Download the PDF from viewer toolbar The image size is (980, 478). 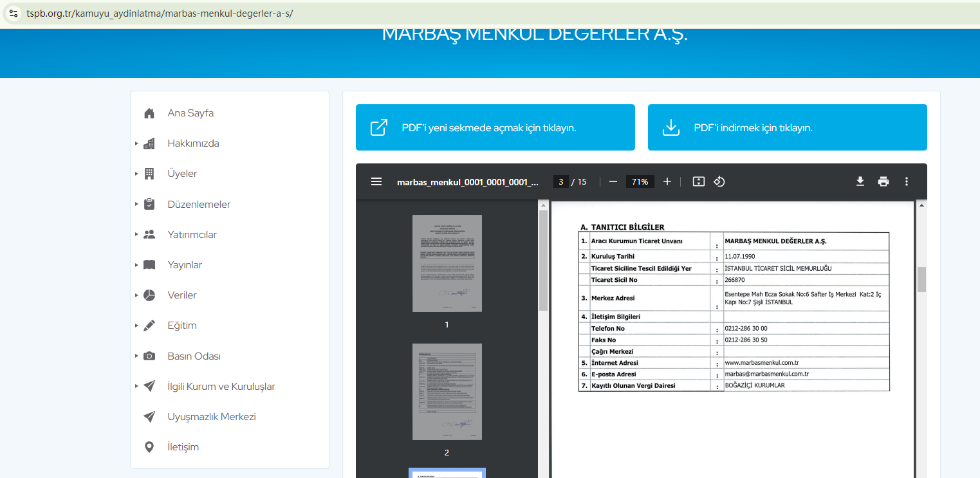(x=860, y=181)
